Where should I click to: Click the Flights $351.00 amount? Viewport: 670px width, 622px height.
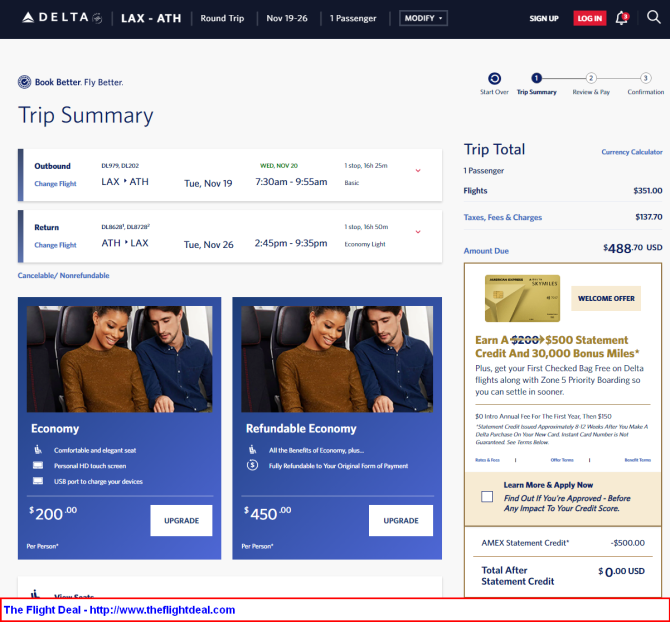648,191
